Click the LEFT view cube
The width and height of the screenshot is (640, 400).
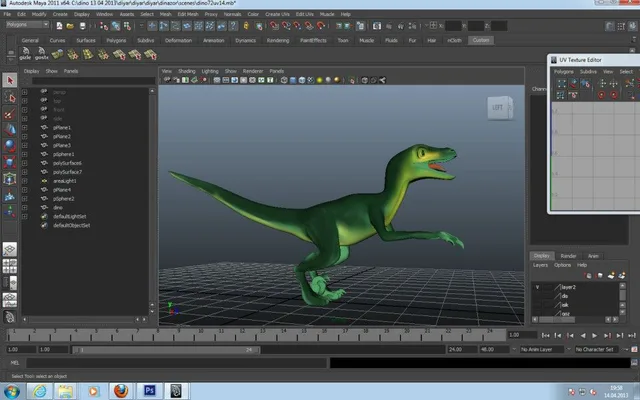coord(499,108)
